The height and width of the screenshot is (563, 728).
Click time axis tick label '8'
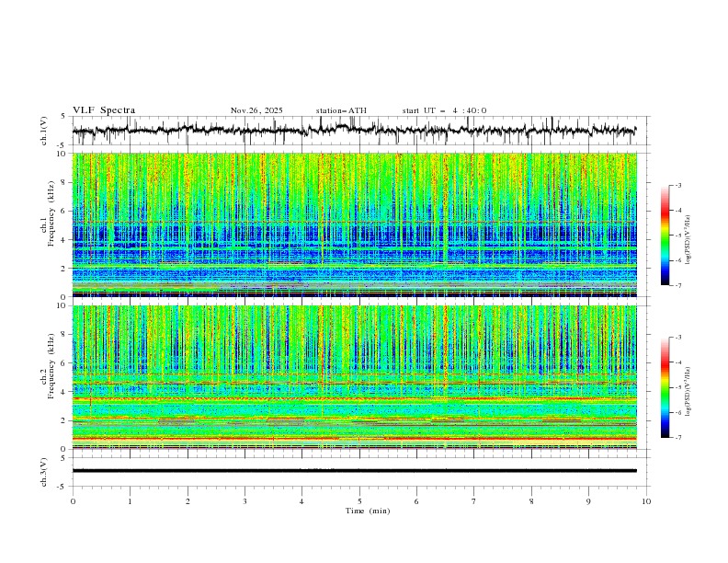(531, 501)
